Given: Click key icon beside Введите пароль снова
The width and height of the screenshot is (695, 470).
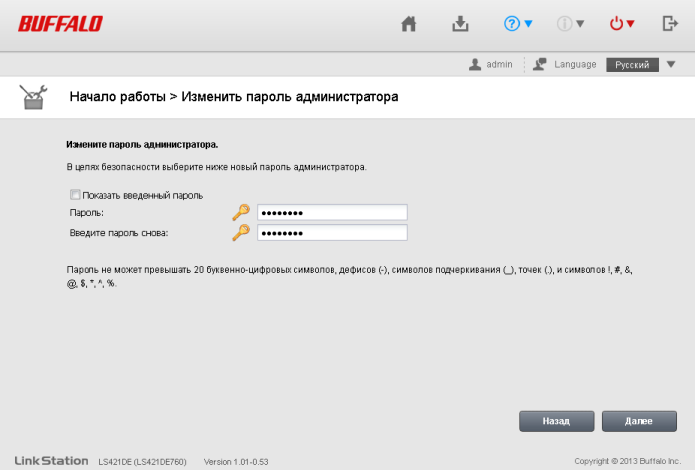Looking at the screenshot, I should pos(241,232).
